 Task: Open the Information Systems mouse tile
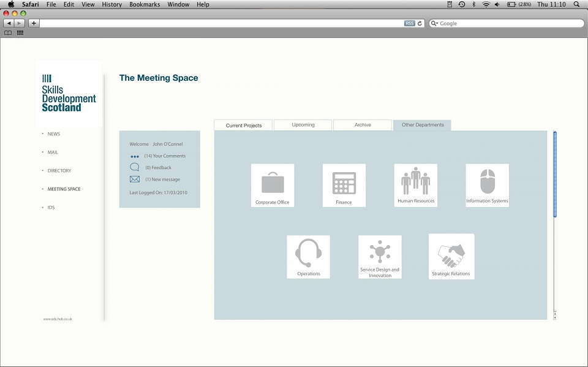(x=487, y=185)
